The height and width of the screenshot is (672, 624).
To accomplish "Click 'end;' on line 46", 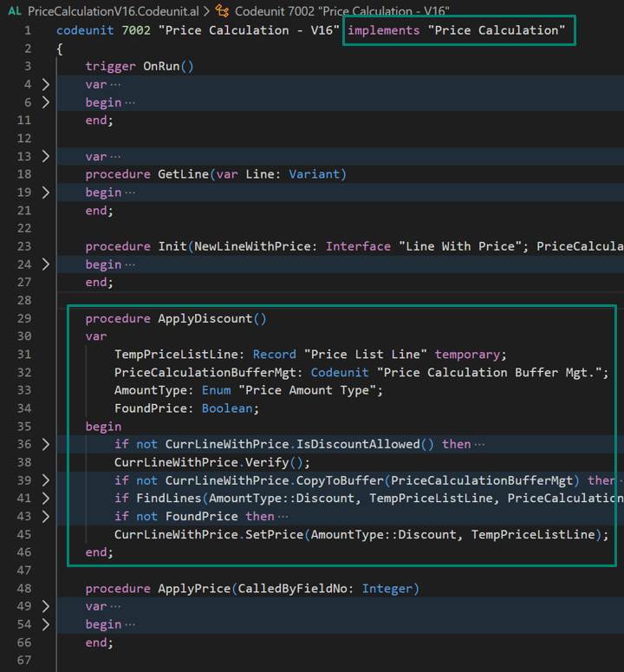I will [100, 552].
